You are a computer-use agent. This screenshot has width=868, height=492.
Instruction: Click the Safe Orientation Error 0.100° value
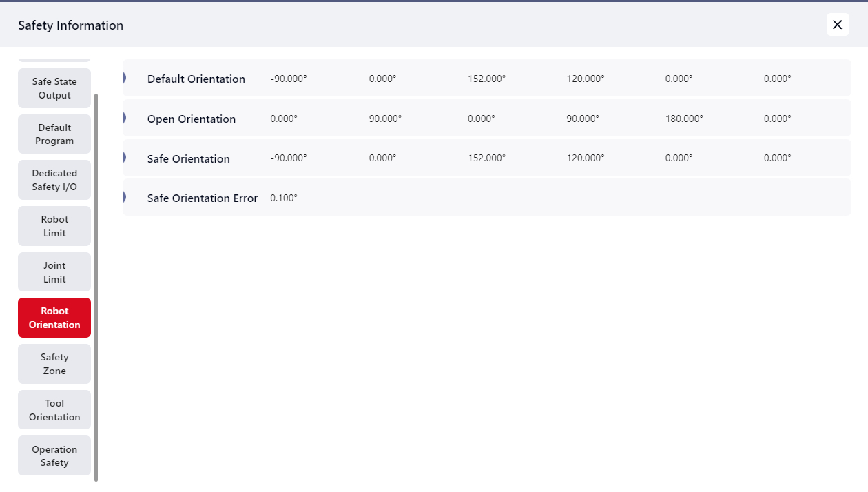pos(284,198)
